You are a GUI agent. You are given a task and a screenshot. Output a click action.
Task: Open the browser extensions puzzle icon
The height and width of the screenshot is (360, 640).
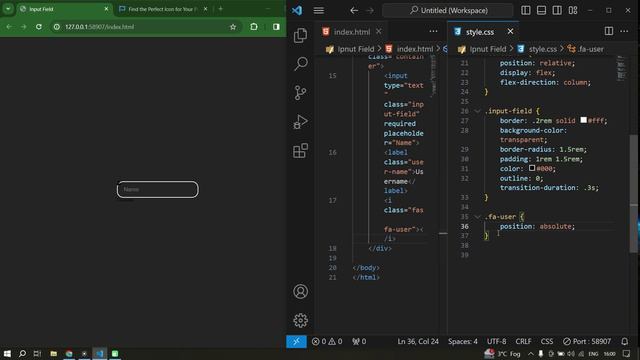tap(254, 27)
